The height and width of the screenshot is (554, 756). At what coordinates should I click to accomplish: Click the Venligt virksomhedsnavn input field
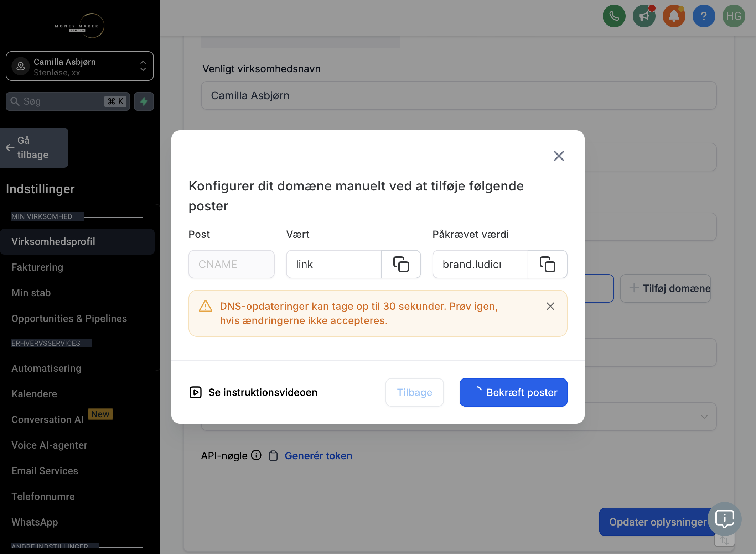pyautogui.click(x=459, y=95)
